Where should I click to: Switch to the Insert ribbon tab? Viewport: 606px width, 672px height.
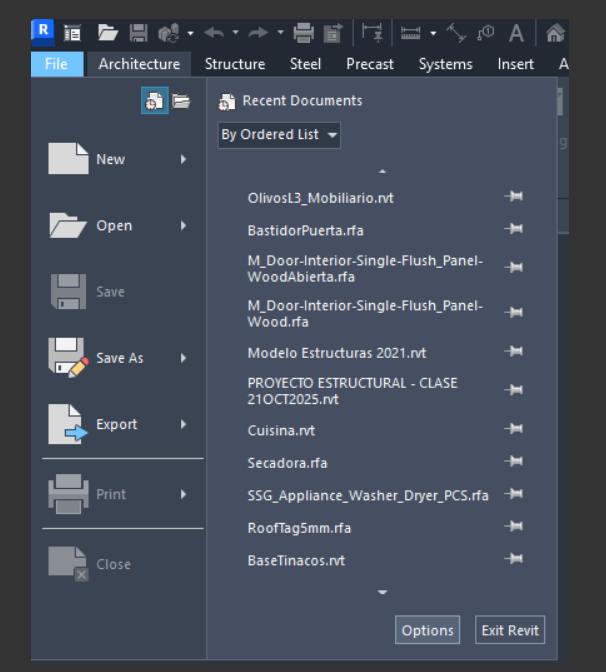click(516, 64)
